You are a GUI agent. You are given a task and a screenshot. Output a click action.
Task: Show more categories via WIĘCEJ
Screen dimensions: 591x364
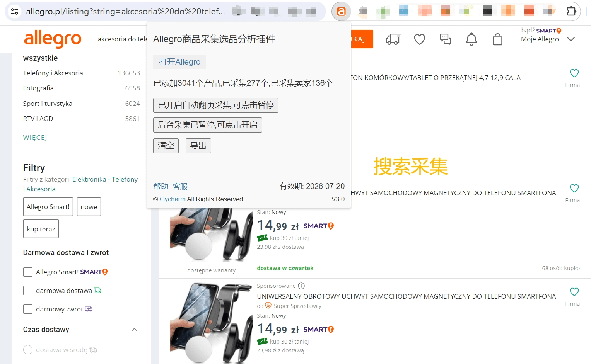point(35,138)
